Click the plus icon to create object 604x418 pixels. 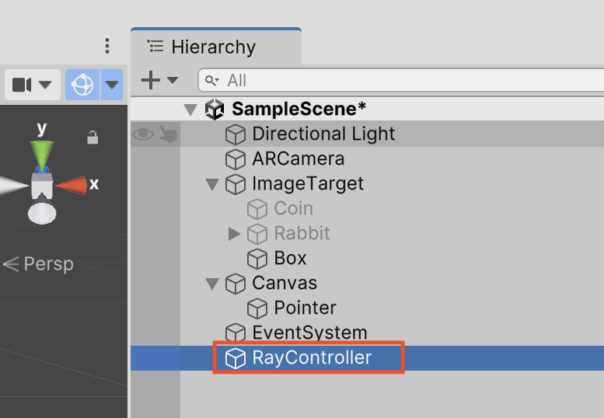point(151,80)
